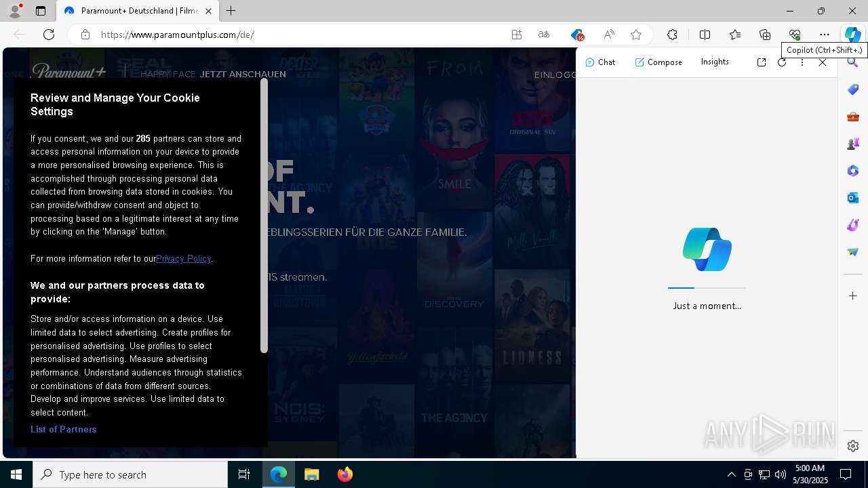Screen dimensions: 868x488
Task: Toggle split screen view
Action: (705, 35)
